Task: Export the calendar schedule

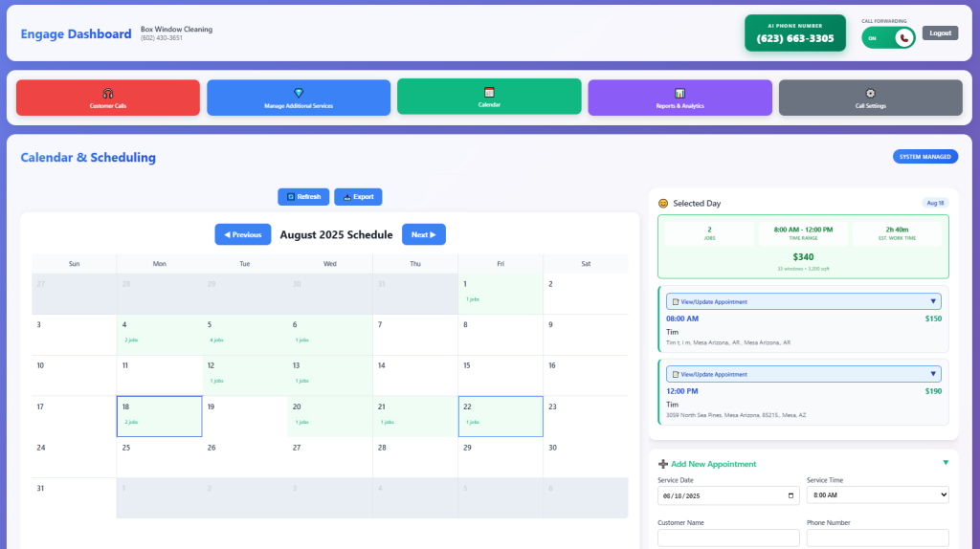Action: (x=358, y=197)
